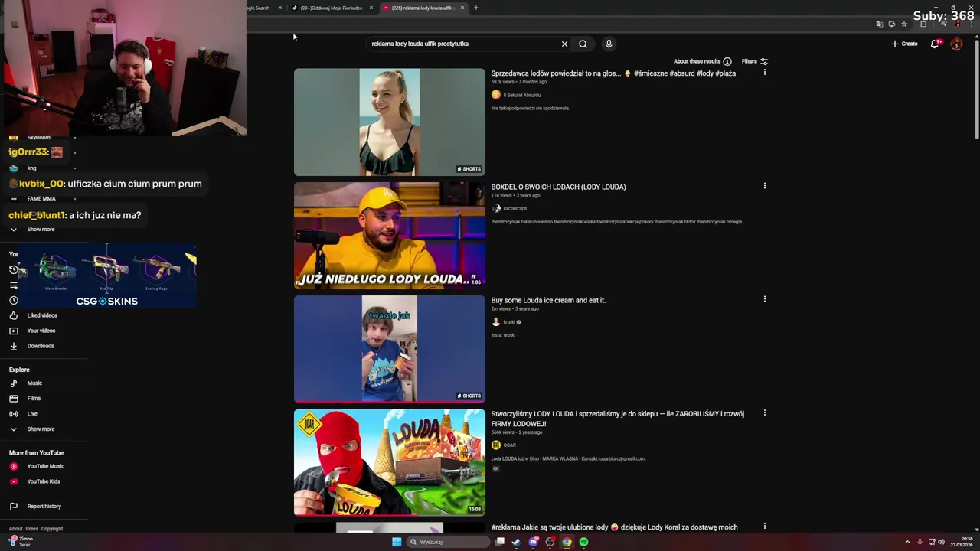Open the account avatar menu
Viewport: 980px width, 551px height.
click(x=956, y=44)
